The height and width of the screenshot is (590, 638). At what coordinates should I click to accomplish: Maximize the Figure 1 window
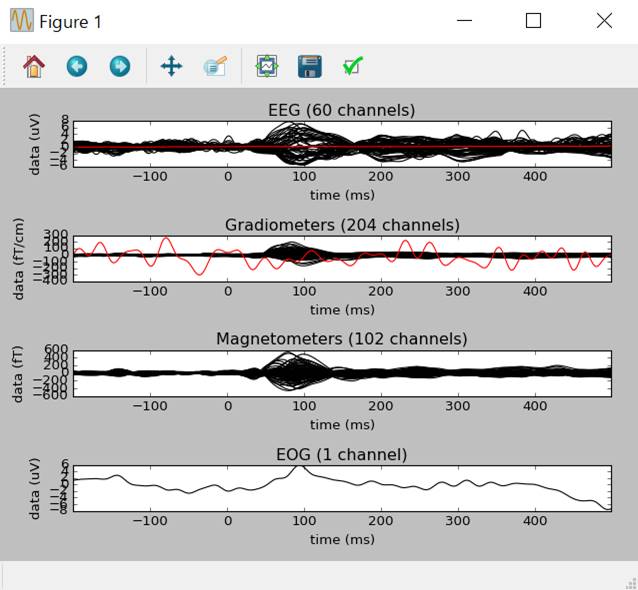coord(533,21)
